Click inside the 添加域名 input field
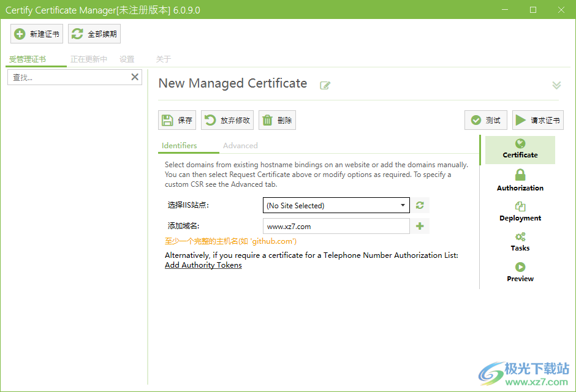This screenshot has width=576, height=392. click(x=336, y=226)
